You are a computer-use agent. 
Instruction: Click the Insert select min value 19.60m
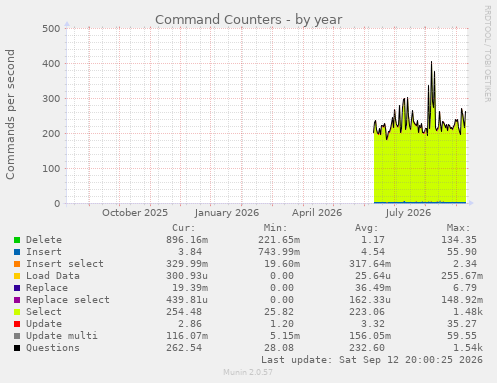pyautogui.click(x=282, y=264)
